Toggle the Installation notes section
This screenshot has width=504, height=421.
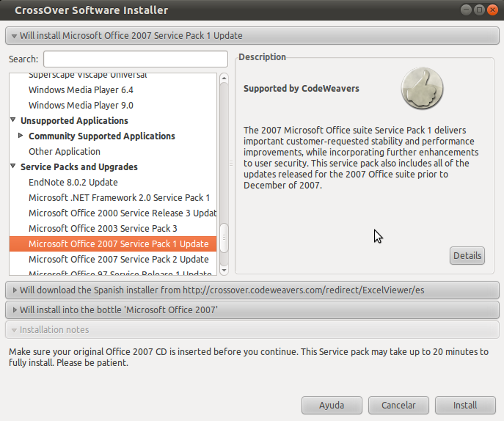[x=14, y=330]
